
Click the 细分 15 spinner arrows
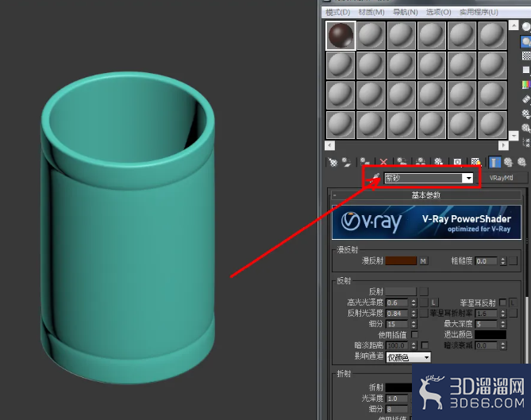pyautogui.click(x=414, y=324)
